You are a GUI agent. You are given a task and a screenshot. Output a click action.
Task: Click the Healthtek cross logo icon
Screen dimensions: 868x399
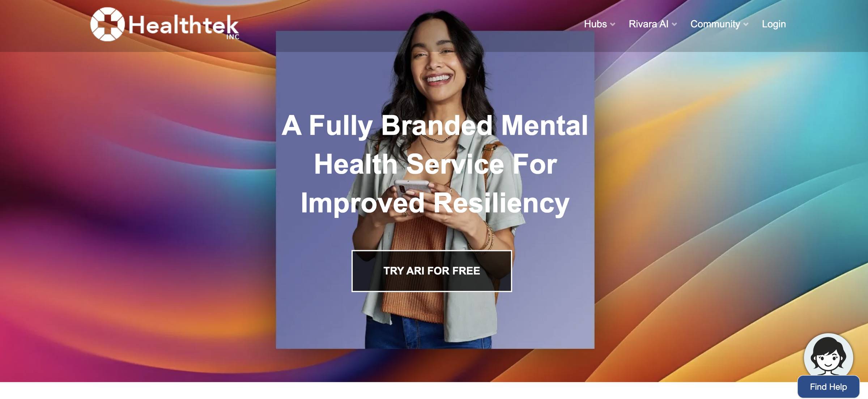click(x=107, y=24)
